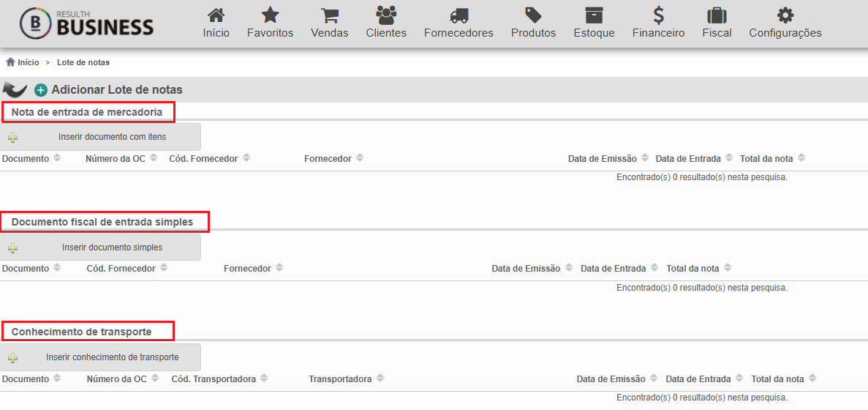
Task: Sort transporte table by Data de Entrada
Action: 704,379
